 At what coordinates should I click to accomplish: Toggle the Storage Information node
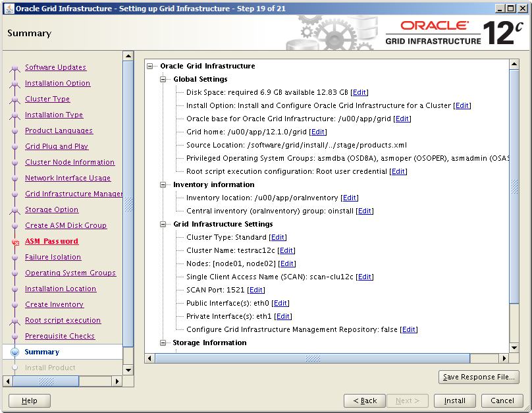[x=164, y=343]
